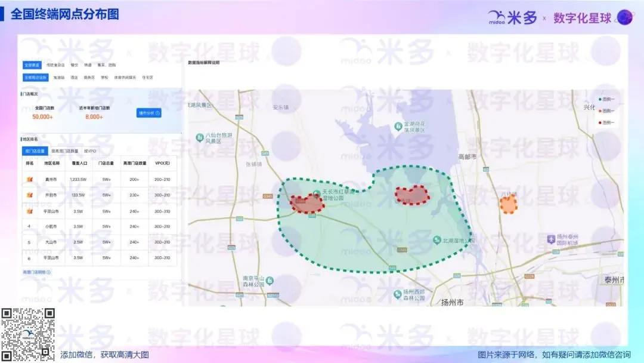
Task: Click the third-place crown icon
Action: point(30,211)
